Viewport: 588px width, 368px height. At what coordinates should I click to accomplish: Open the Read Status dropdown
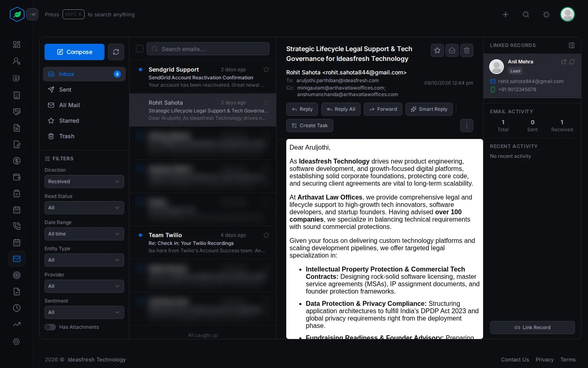[x=84, y=208]
